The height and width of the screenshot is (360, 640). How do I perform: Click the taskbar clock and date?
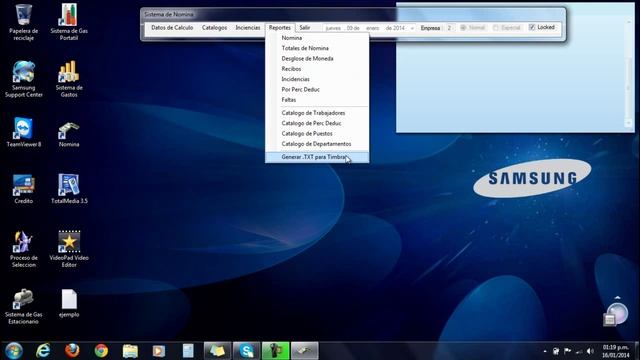pos(616,351)
